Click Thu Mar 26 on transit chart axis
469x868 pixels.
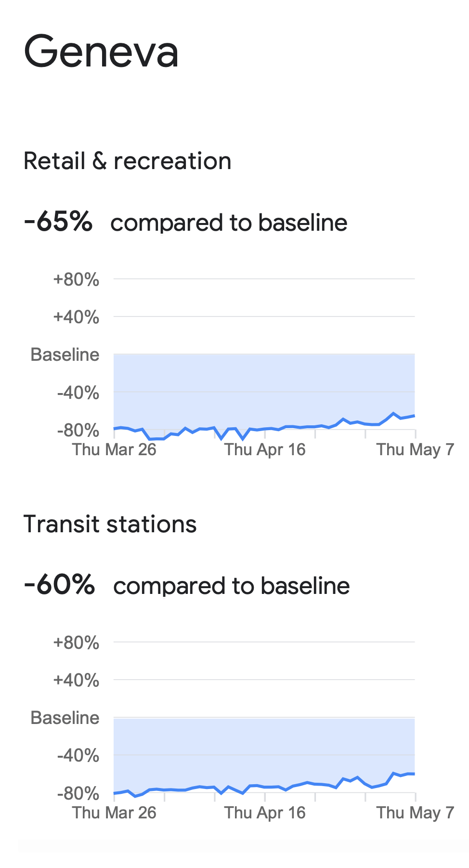pos(114,813)
